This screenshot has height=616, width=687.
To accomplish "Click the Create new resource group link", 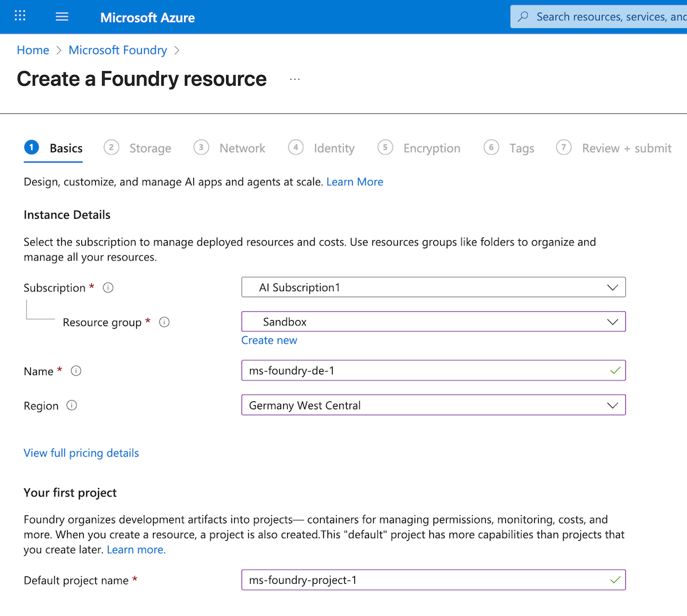I will 269,340.
